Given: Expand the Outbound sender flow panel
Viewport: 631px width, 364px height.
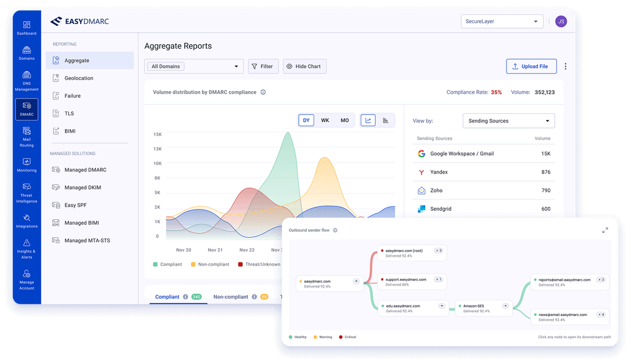Looking at the screenshot, I should (x=605, y=230).
